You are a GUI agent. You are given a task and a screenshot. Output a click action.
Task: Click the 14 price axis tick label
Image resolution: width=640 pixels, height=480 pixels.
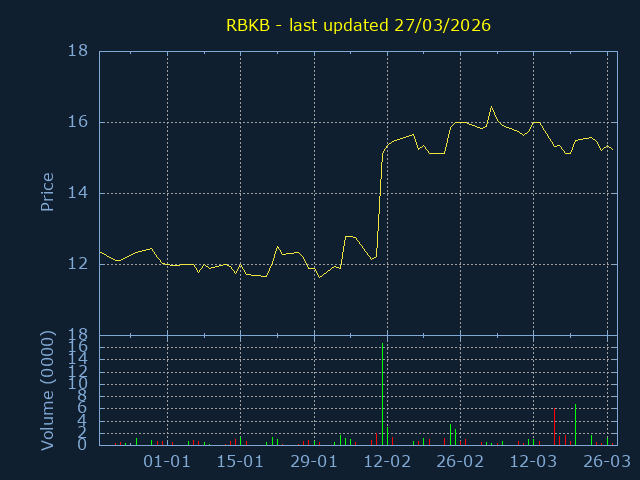(78, 193)
